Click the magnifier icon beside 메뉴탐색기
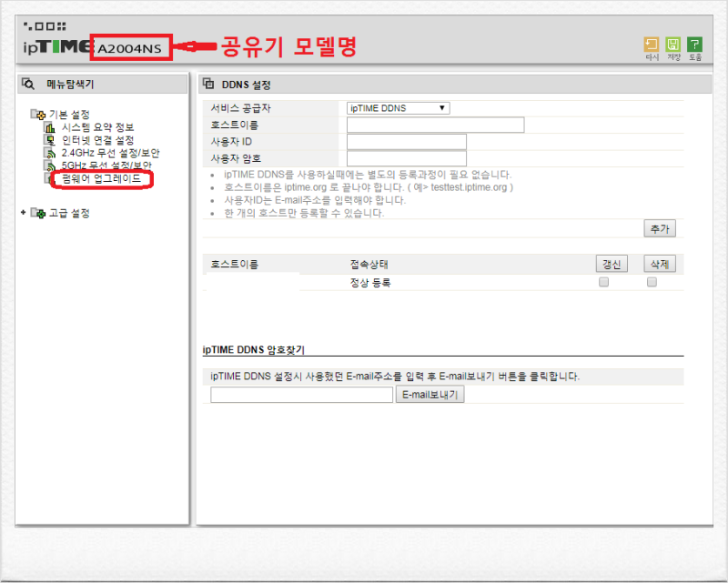Image resolution: width=728 pixels, height=583 pixels. point(30,83)
